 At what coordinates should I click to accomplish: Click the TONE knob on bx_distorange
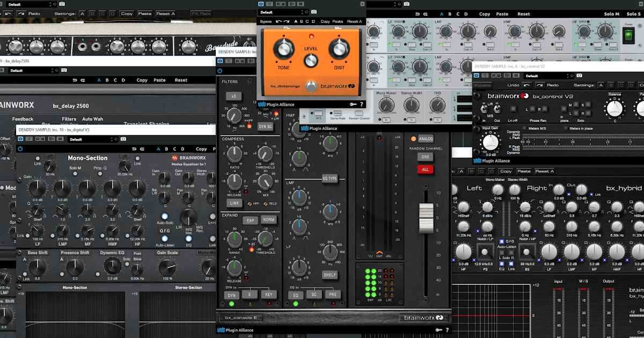(x=283, y=50)
